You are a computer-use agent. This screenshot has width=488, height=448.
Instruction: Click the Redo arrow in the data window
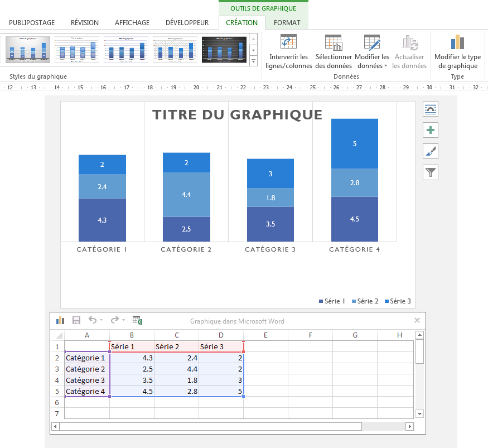(x=115, y=319)
